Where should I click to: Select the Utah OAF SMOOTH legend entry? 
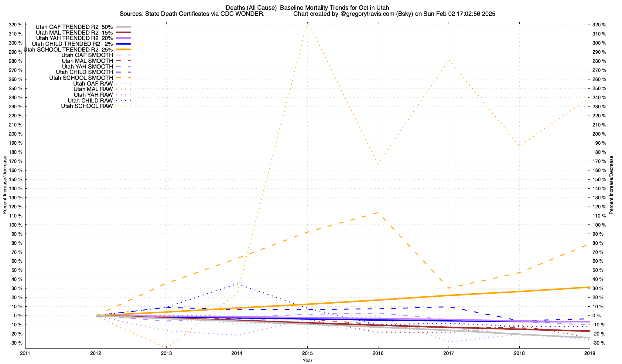click(87, 55)
